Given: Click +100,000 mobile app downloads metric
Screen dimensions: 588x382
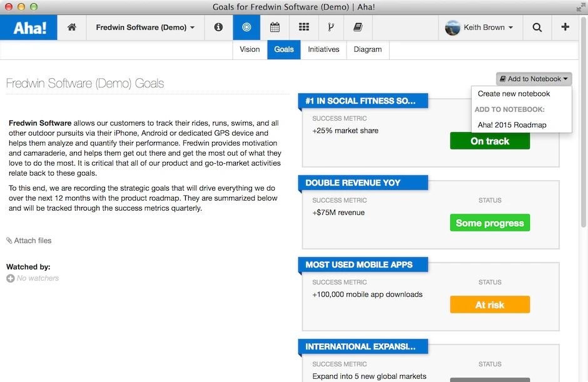Looking at the screenshot, I should coord(368,294).
